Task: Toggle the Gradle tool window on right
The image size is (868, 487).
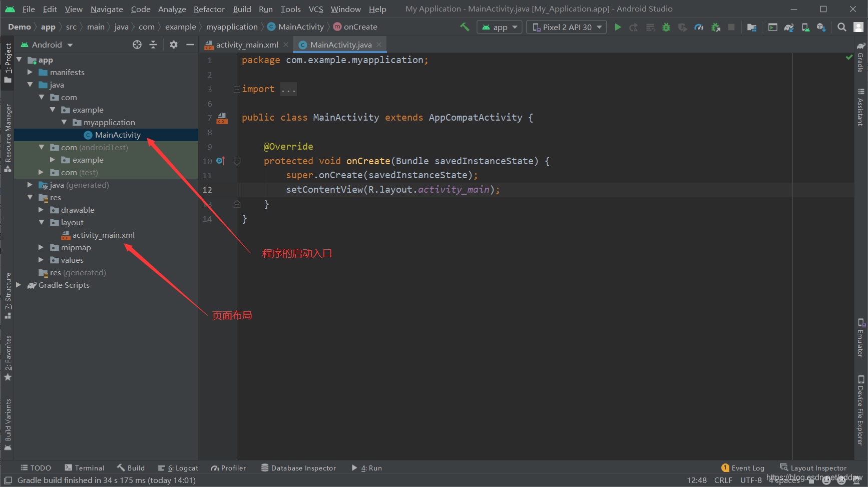Action: tap(860, 57)
